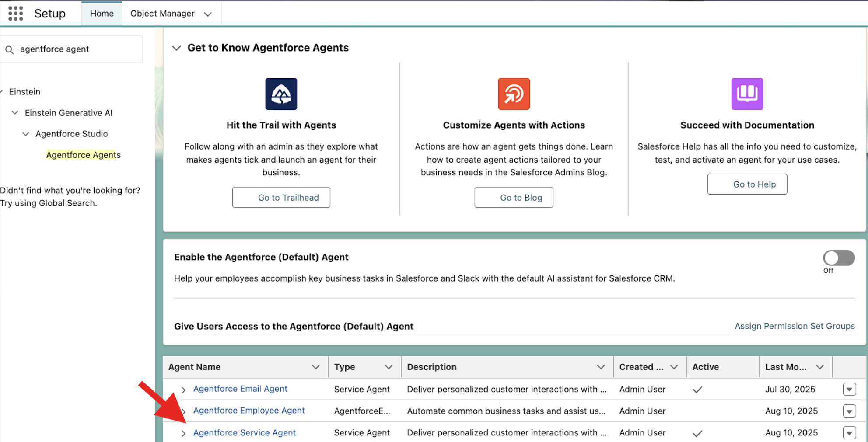
Task: Open the Object Manager tab dropdown arrow
Action: 208,14
